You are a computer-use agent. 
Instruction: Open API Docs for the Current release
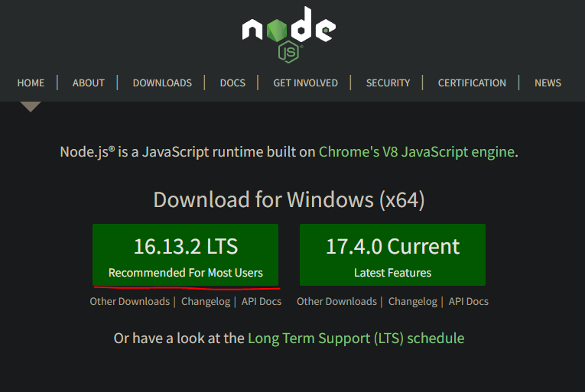tap(469, 301)
